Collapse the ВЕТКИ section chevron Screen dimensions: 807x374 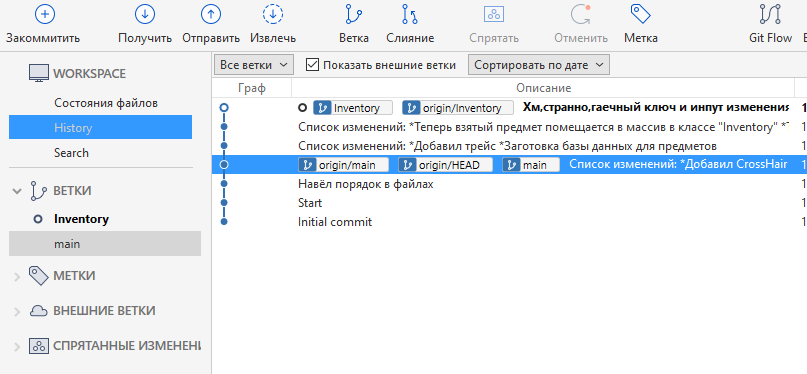[17, 191]
